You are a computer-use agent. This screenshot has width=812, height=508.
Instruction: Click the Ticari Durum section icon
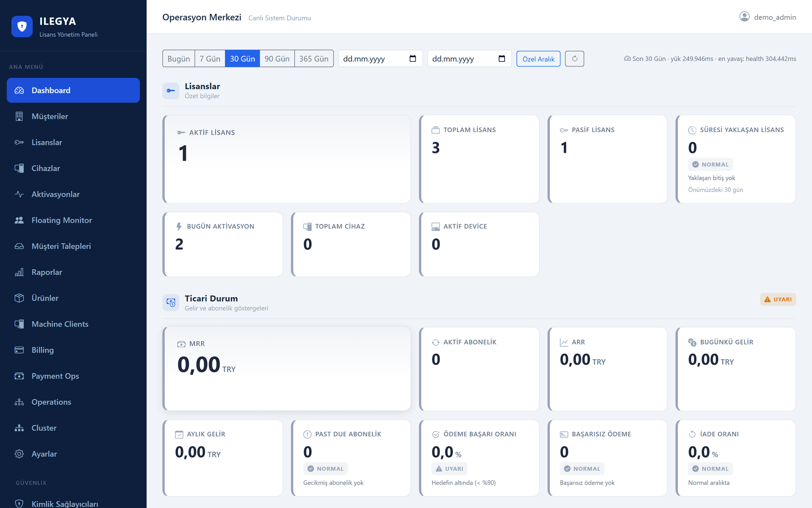(171, 303)
